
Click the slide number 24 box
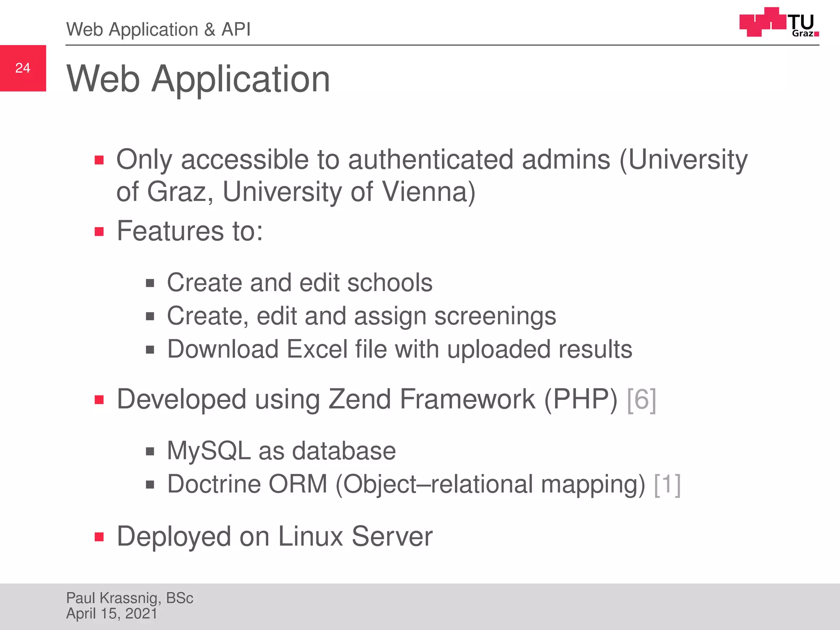point(23,68)
